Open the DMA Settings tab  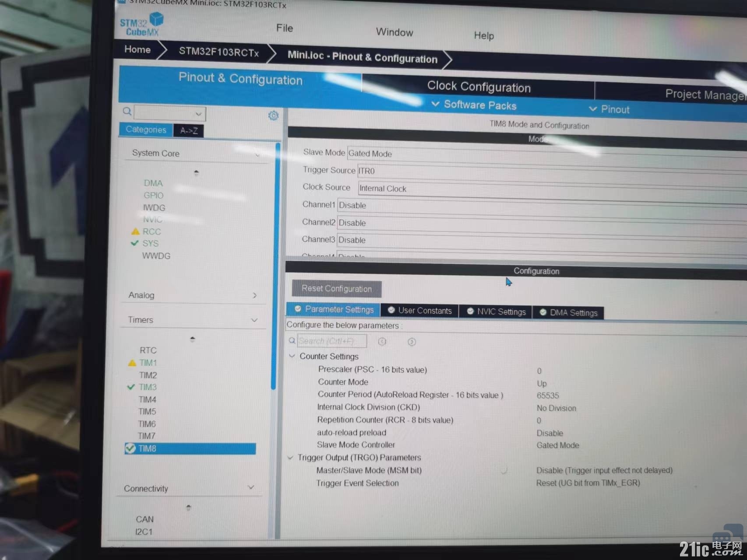tap(568, 312)
